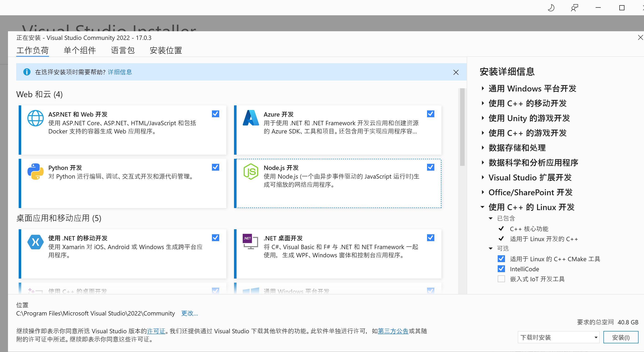Viewport: 644px width, 352px height.
Task: Click the 桌面应用和移动应用 (5) heading
Action: click(x=59, y=218)
